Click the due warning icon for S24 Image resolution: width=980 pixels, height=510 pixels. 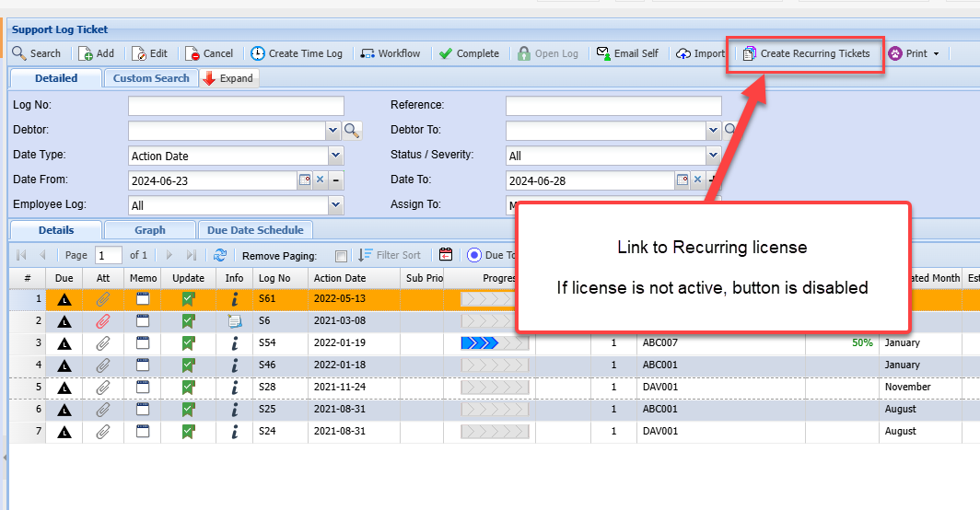tap(64, 433)
